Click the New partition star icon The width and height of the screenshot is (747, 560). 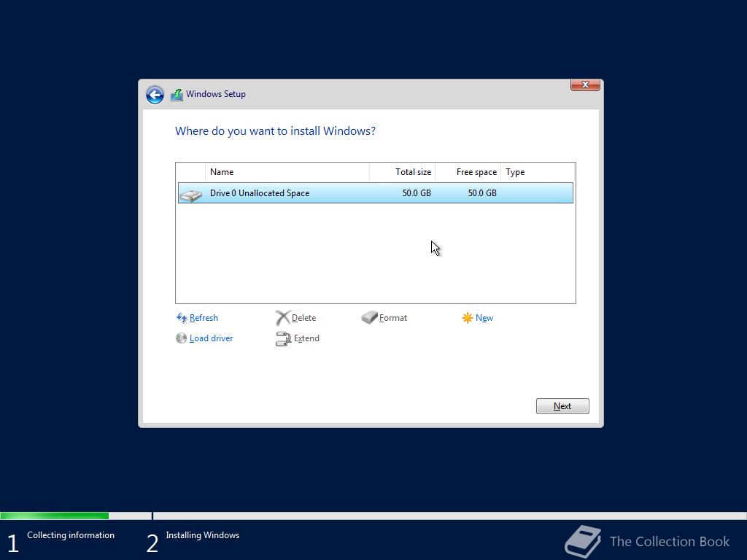pos(468,318)
